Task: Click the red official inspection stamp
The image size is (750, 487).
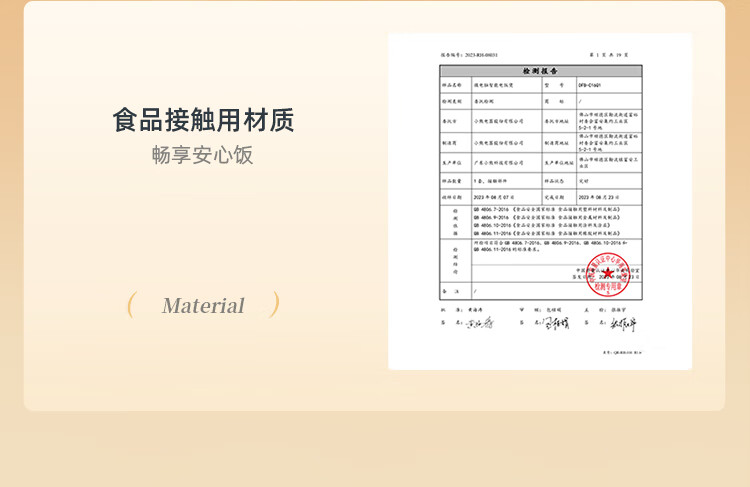Action: pyautogui.click(x=607, y=274)
